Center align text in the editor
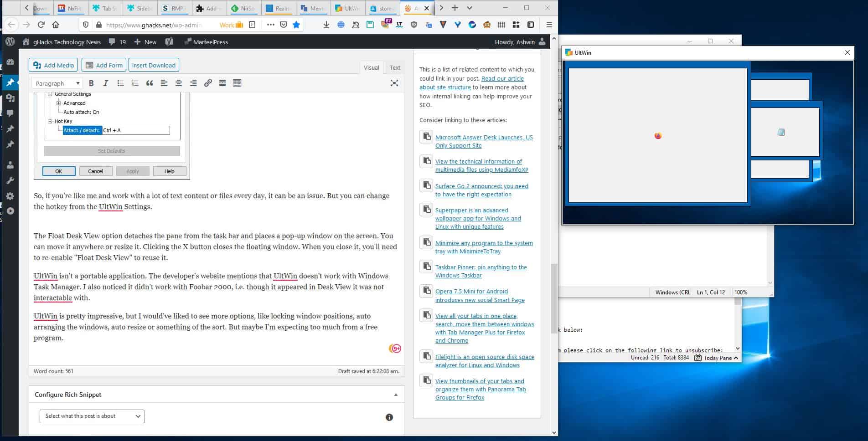The height and width of the screenshot is (441, 868). (x=179, y=83)
